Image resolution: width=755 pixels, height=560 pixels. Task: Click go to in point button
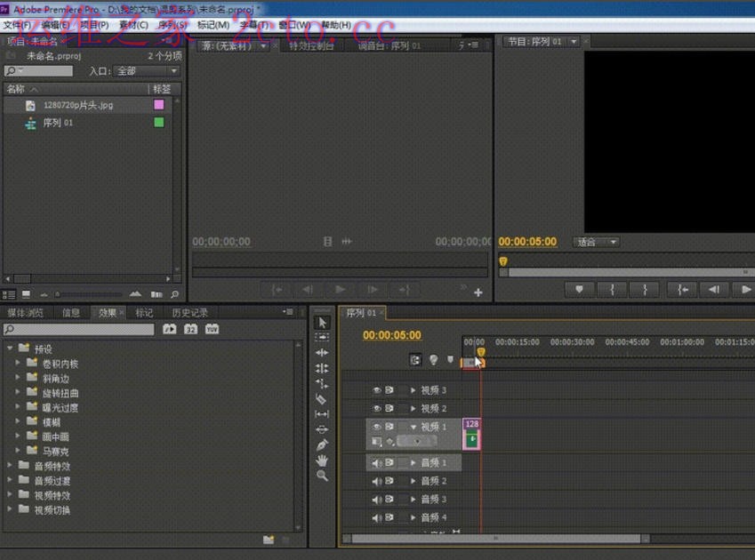[x=682, y=289]
